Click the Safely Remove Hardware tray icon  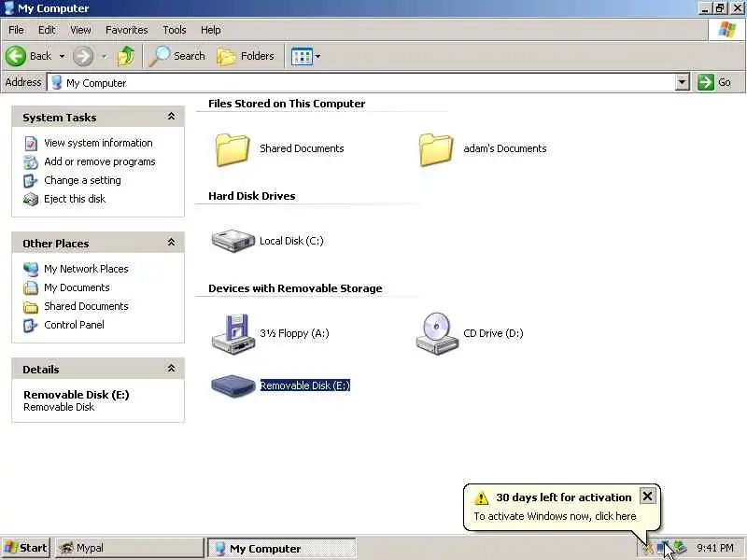pyautogui.click(x=680, y=548)
